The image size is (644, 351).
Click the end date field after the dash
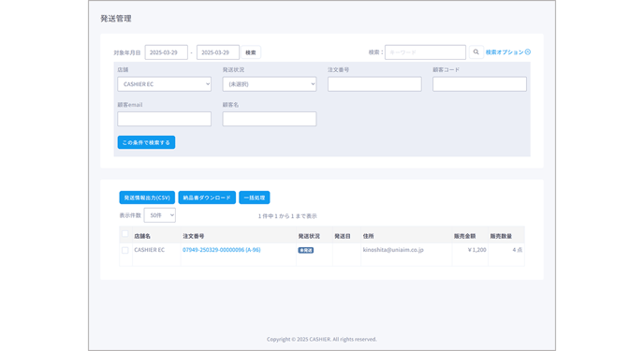[x=218, y=52]
